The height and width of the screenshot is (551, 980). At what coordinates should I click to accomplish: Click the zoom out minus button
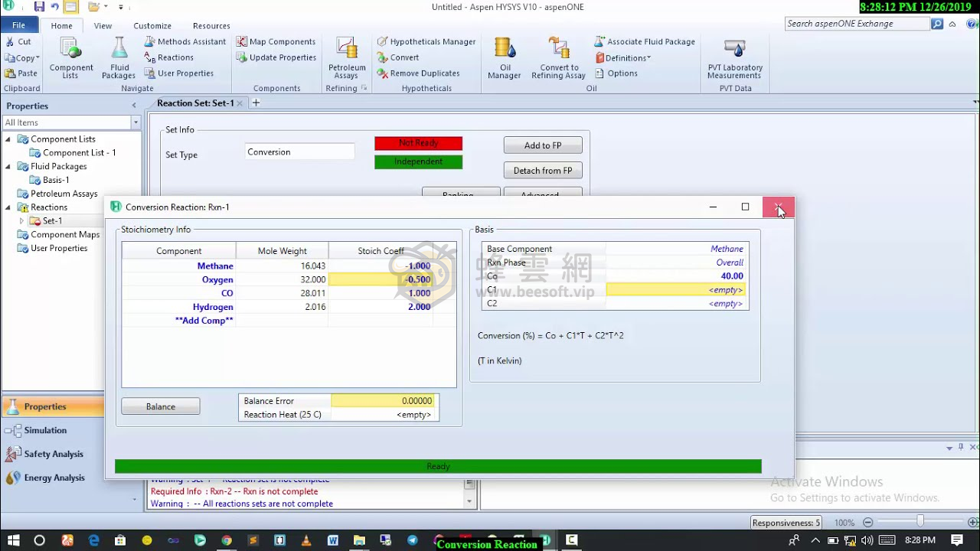tap(867, 523)
